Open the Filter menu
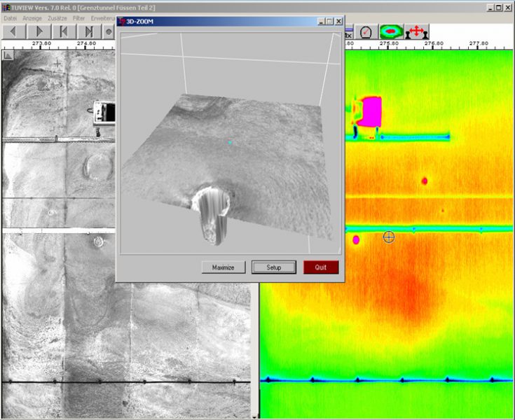Screen dimensions: 515x420 pyautogui.click(x=80, y=17)
